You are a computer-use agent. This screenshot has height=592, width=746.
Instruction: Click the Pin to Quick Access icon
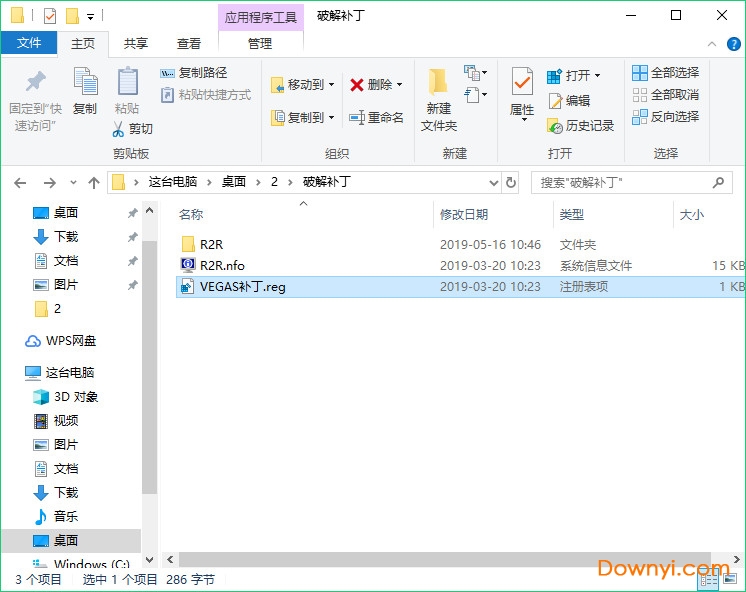35,81
